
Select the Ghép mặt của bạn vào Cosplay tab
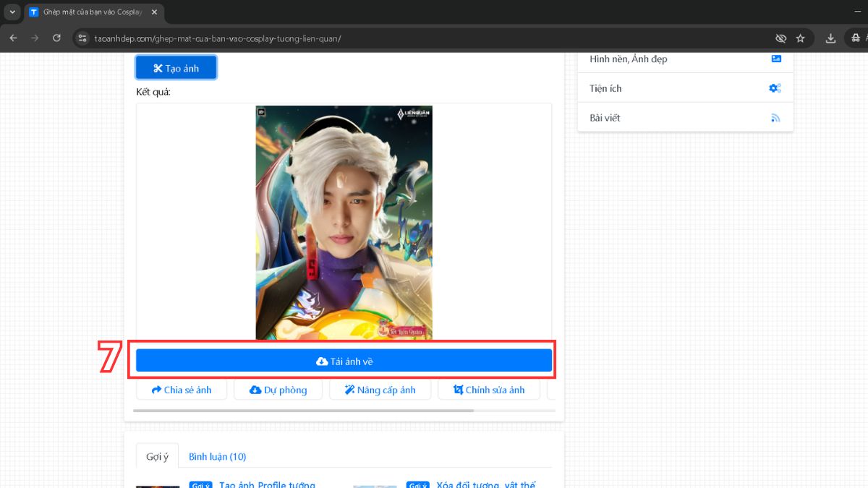pos(93,12)
